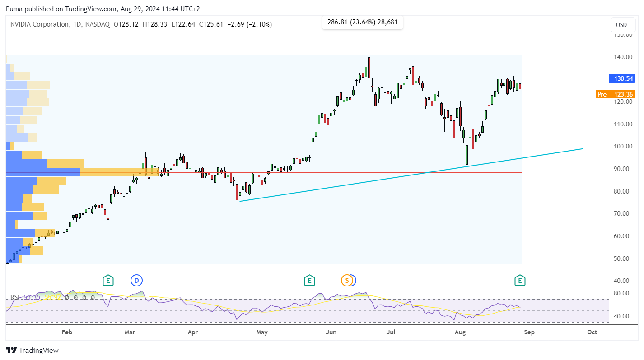Open the USD currency selector
This screenshot has height=360, width=644.
pos(622,25)
